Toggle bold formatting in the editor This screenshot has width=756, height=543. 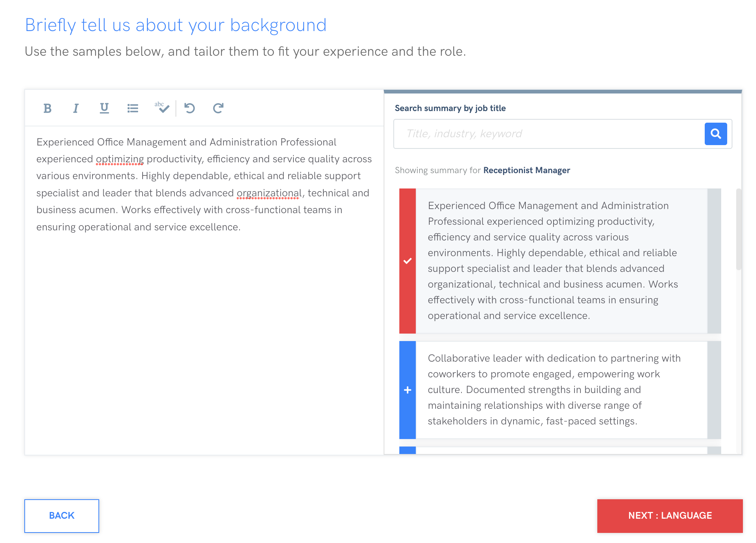click(x=47, y=108)
